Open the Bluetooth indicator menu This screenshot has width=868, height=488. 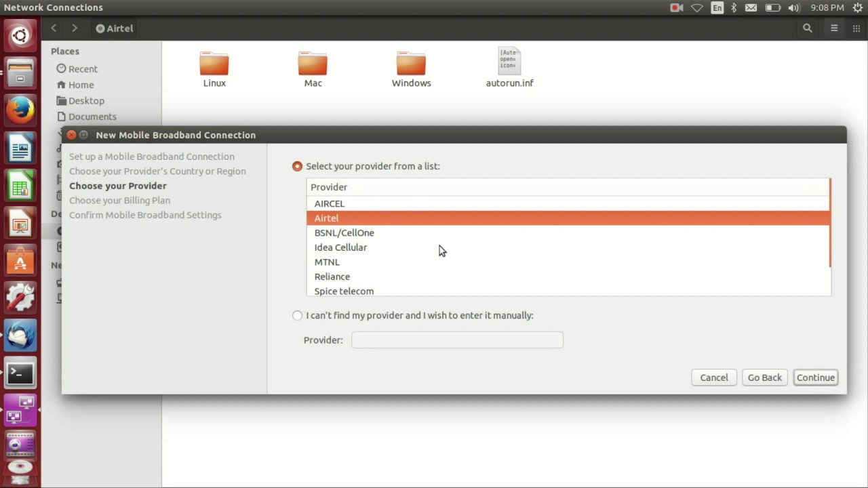point(734,8)
